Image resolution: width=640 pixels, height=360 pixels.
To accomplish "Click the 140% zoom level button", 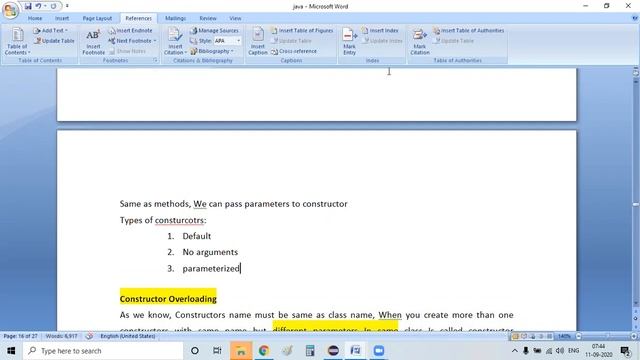I will point(564,336).
